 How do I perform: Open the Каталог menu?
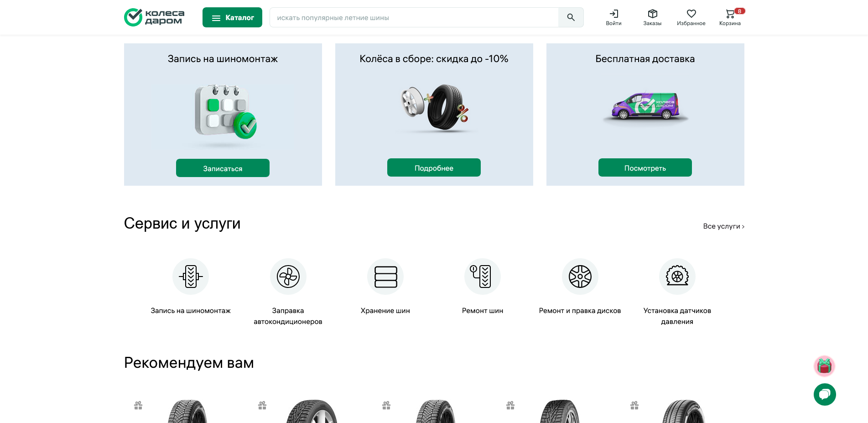pyautogui.click(x=232, y=17)
